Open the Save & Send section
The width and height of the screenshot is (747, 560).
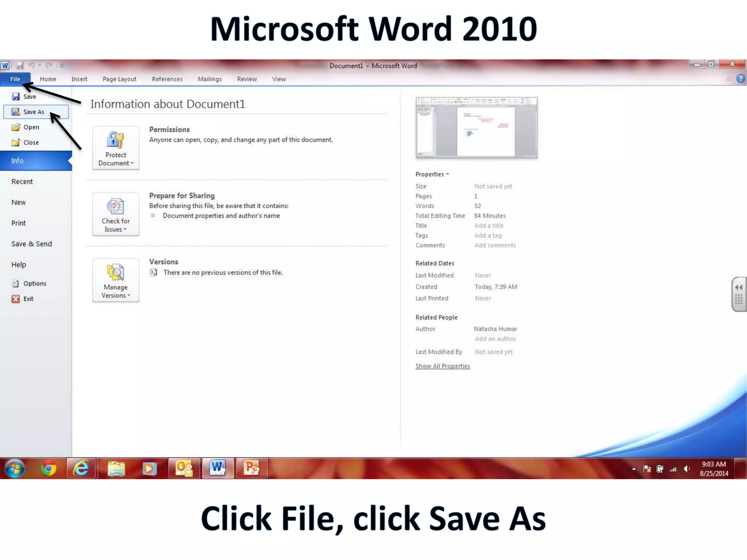point(36,244)
